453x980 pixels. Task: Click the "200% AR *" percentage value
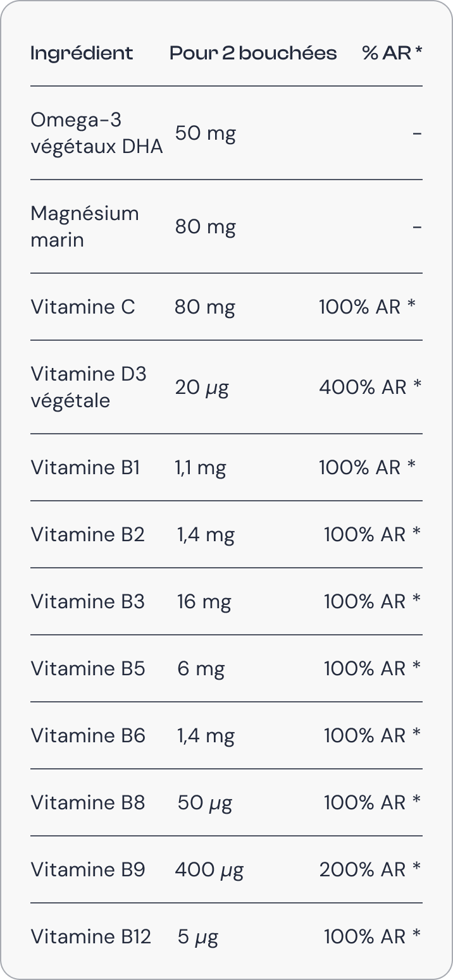tap(370, 870)
